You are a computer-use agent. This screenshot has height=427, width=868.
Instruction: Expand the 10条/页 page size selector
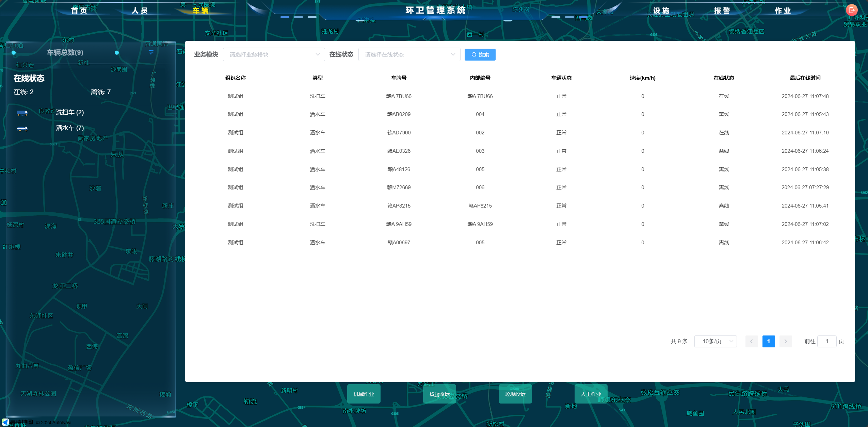(716, 341)
